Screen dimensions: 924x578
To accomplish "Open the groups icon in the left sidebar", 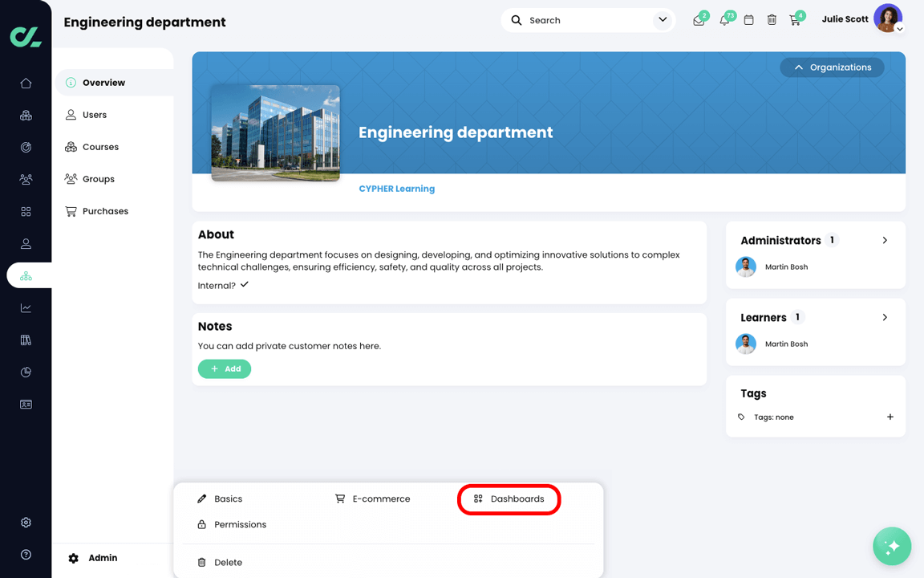I will (26, 179).
